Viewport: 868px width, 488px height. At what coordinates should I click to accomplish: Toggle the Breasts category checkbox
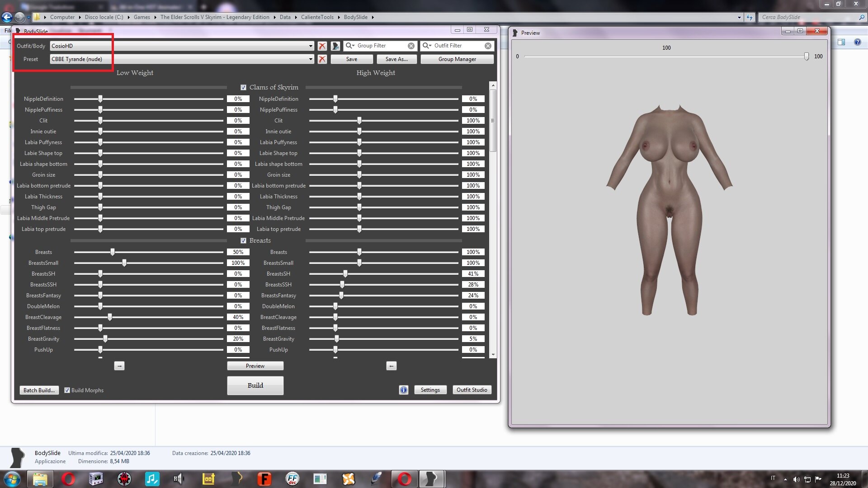point(243,241)
